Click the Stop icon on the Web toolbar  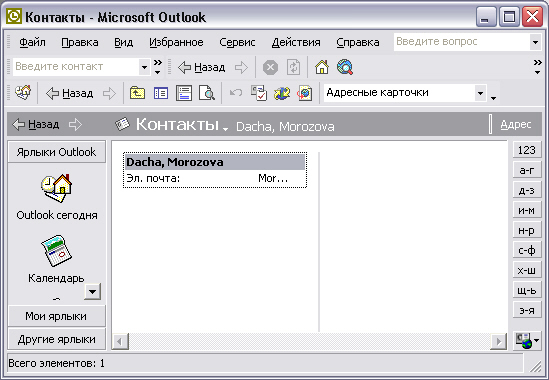[x=270, y=67]
